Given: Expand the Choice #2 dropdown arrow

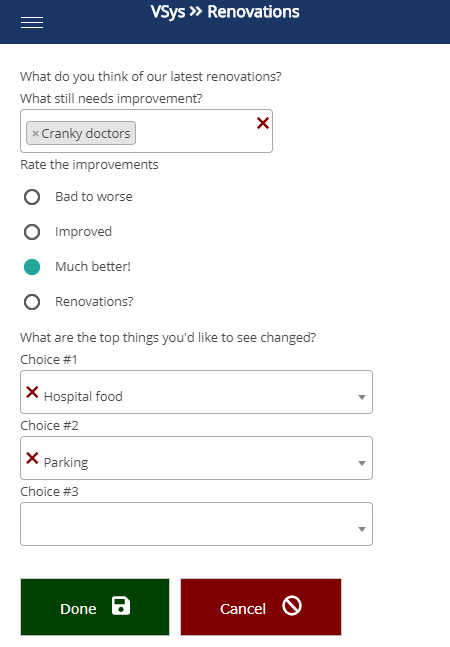Looking at the screenshot, I should coord(362,463).
